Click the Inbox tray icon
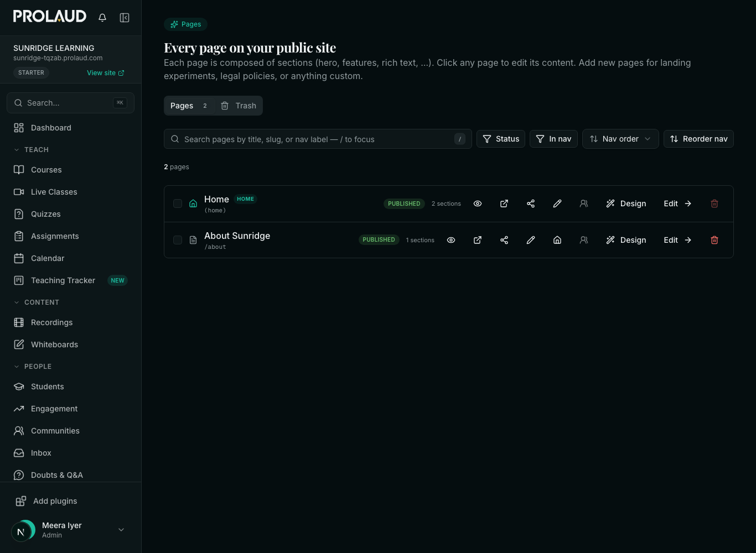Image resolution: width=756 pixels, height=553 pixels. coord(19,453)
